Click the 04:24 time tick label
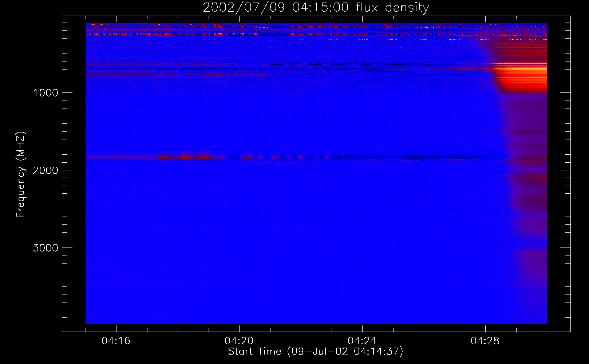This screenshot has width=589, height=364. [x=362, y=341]
